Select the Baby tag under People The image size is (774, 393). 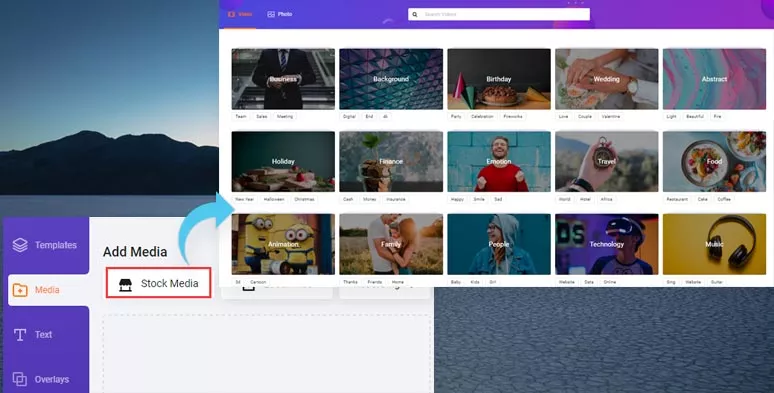click(456, 282)
